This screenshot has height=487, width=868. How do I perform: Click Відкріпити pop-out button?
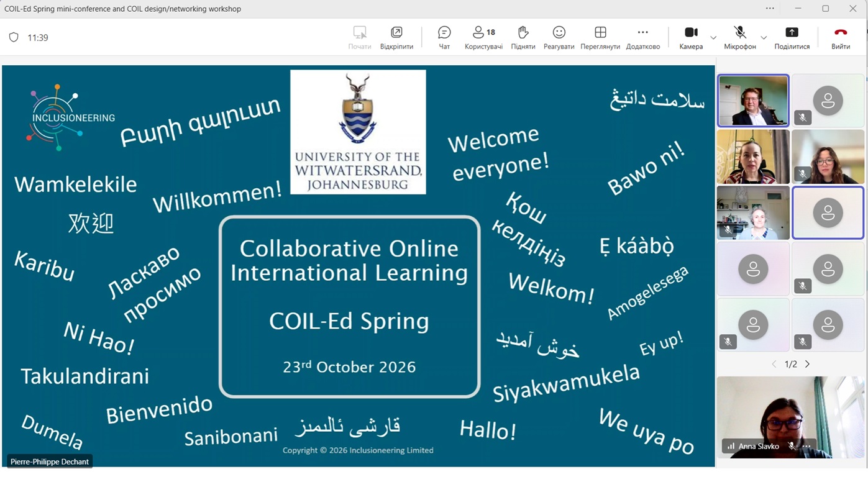pos(396,38)
